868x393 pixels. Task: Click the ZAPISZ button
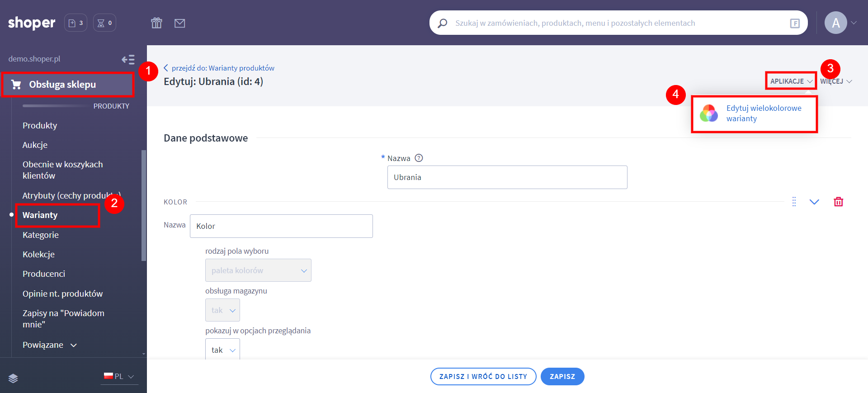(562, 377)
